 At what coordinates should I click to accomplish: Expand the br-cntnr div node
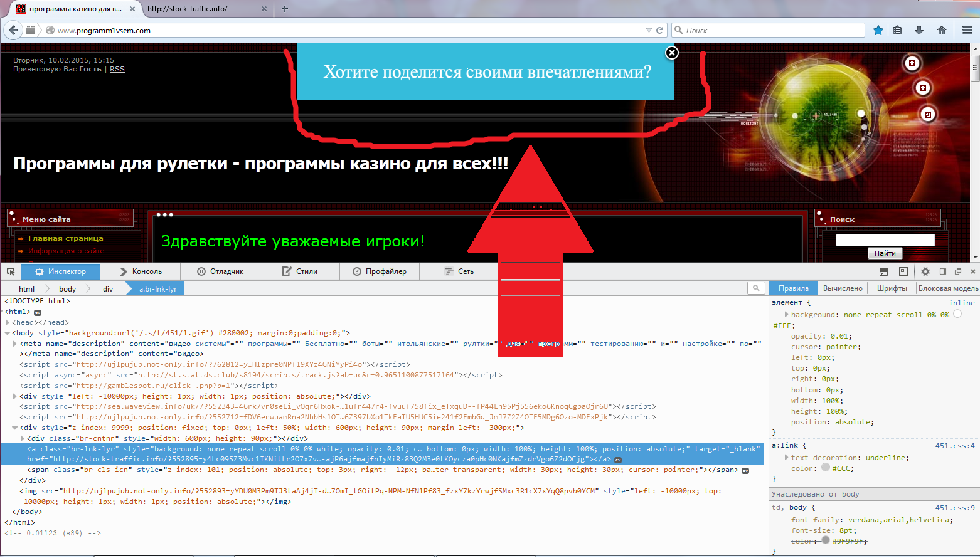tap(23, 438)
